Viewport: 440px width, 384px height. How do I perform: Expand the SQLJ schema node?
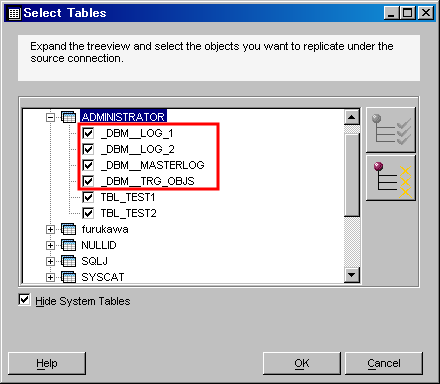pos(50,261)
